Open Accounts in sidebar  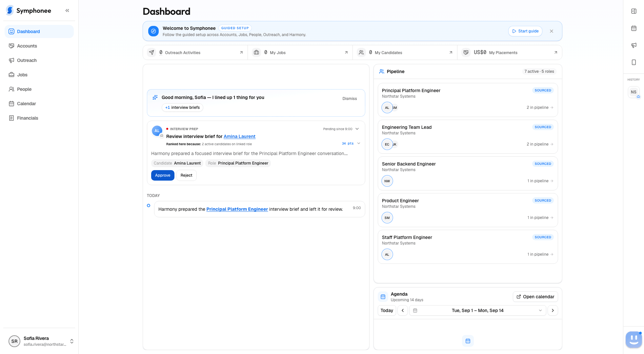pyautogui.click(x=39, y=46)
